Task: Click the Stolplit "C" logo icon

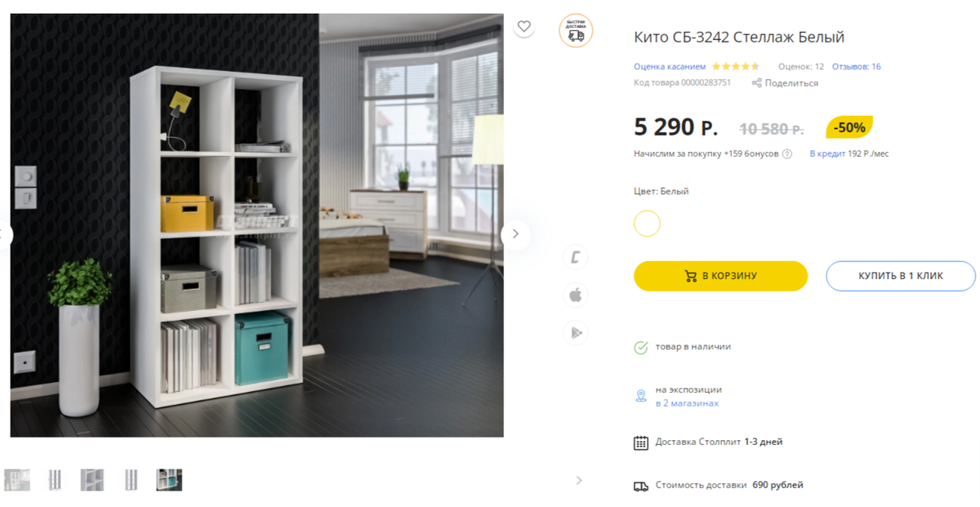Action: tap(576, 258)
